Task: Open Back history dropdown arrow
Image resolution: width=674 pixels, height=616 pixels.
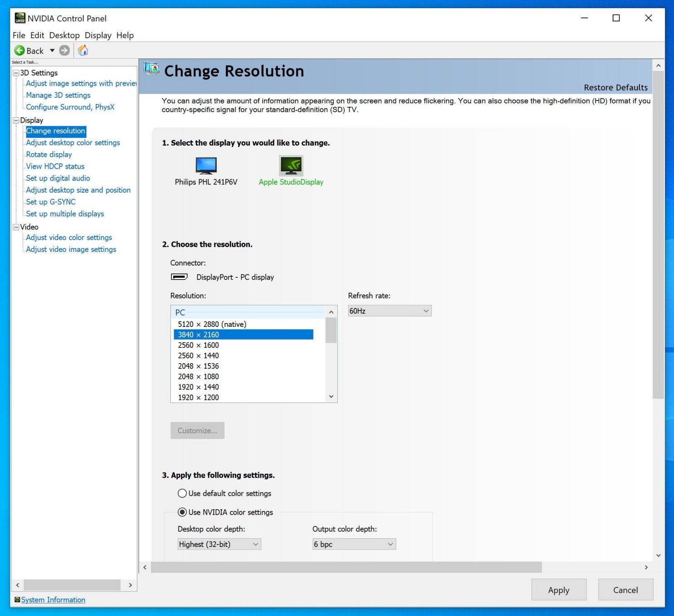Action: [52, 50]
